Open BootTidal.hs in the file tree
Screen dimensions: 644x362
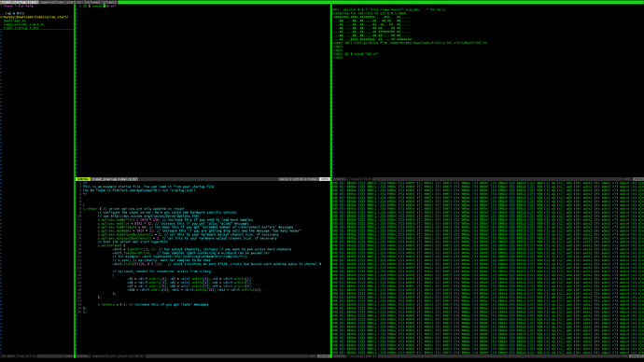15,21
